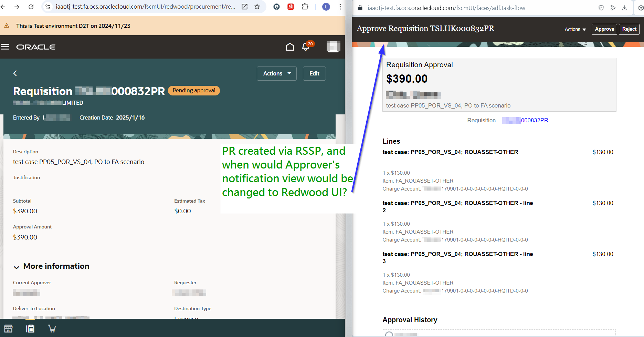Screen dimensions: 644x337
Task: Open the browser Extensions puzzle icon
Action: 305,7
